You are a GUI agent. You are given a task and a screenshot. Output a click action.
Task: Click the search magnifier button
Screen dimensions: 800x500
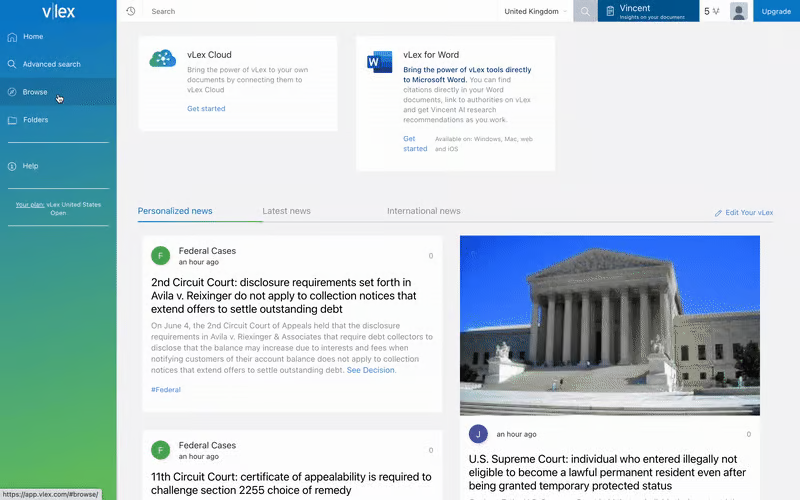point(585,11)
